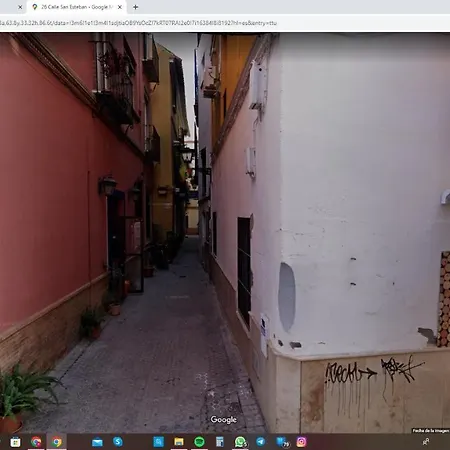The width and height of the screenshot is (450, 450).
Task: Open Microsoft Store from the taskbar
Action: (15, 442)
